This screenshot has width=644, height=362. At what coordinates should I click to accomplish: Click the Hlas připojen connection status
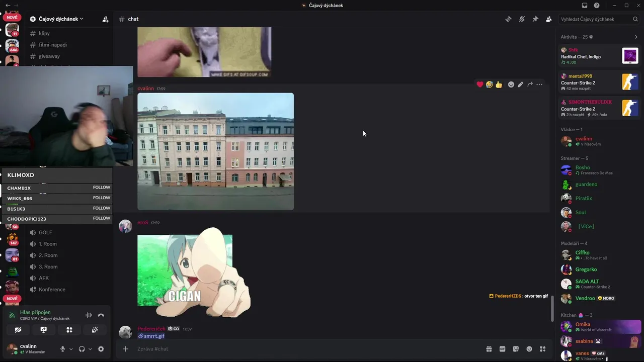[35, 312]
